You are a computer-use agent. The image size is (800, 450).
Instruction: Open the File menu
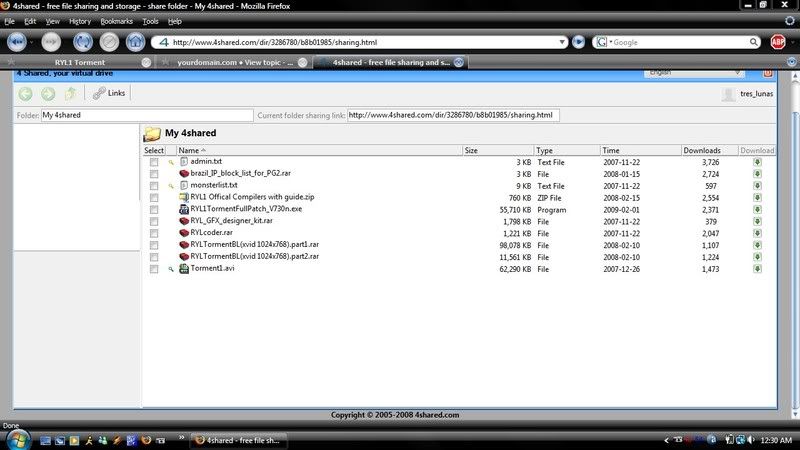pos(9,21)
